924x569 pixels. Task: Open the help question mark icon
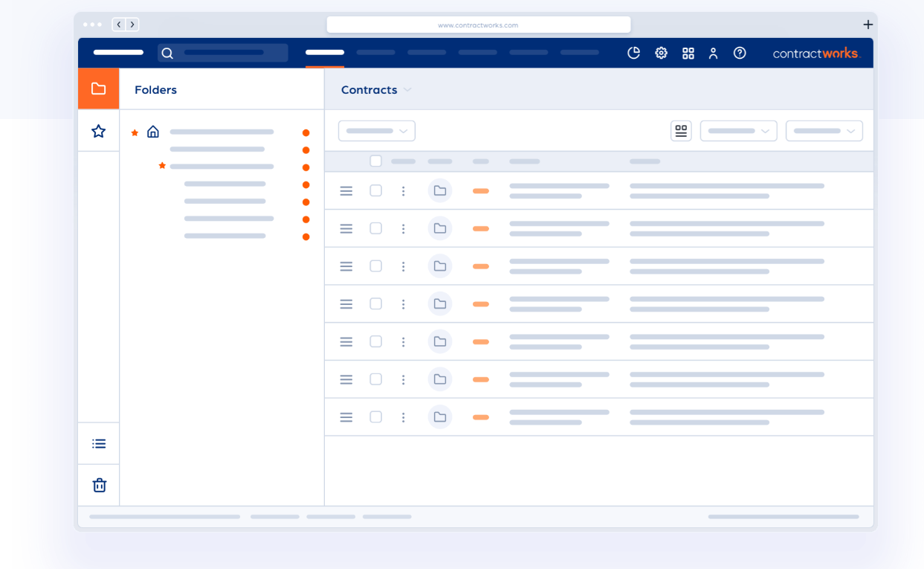click(x=739, y=53)
